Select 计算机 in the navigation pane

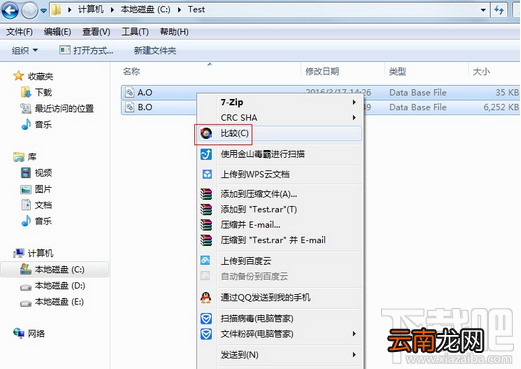40,253
